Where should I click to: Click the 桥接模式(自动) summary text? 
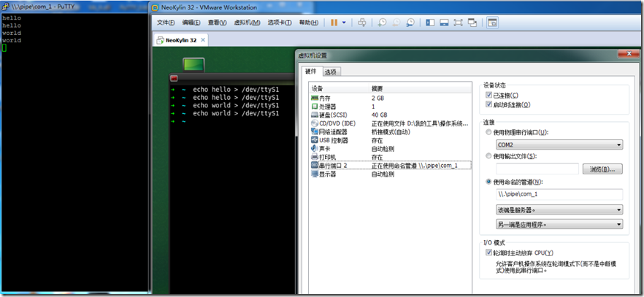click(391, 131)
